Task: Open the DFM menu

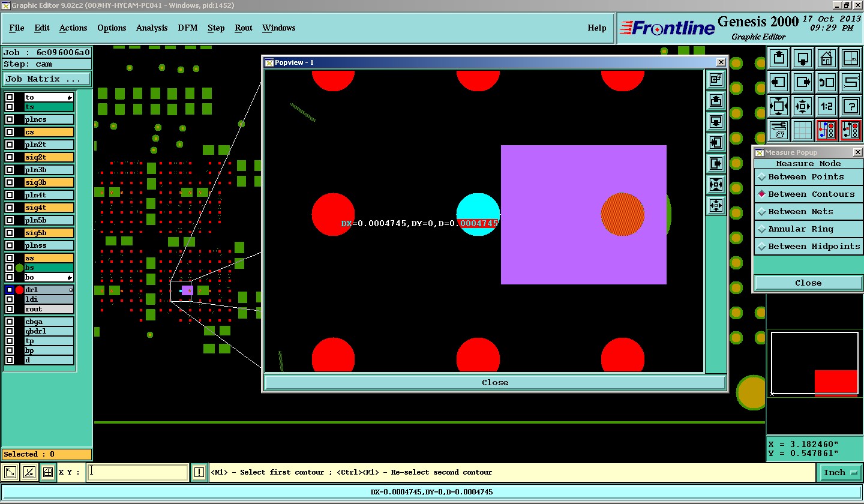Action: click(x=188, y=28)
